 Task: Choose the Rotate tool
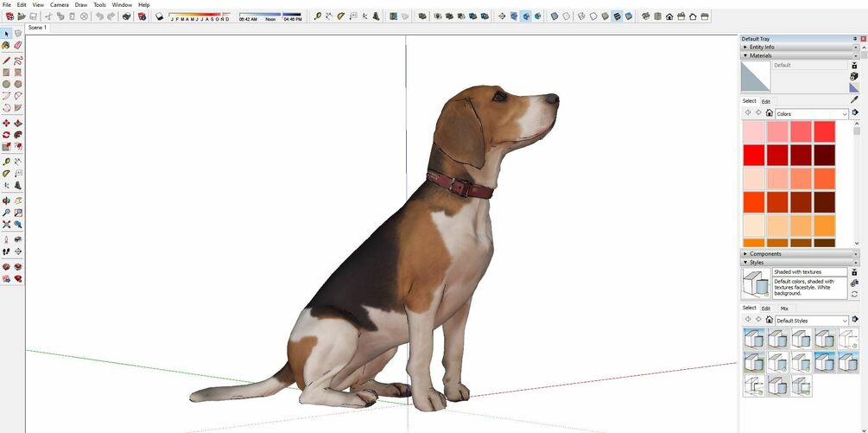pos(6,135)
